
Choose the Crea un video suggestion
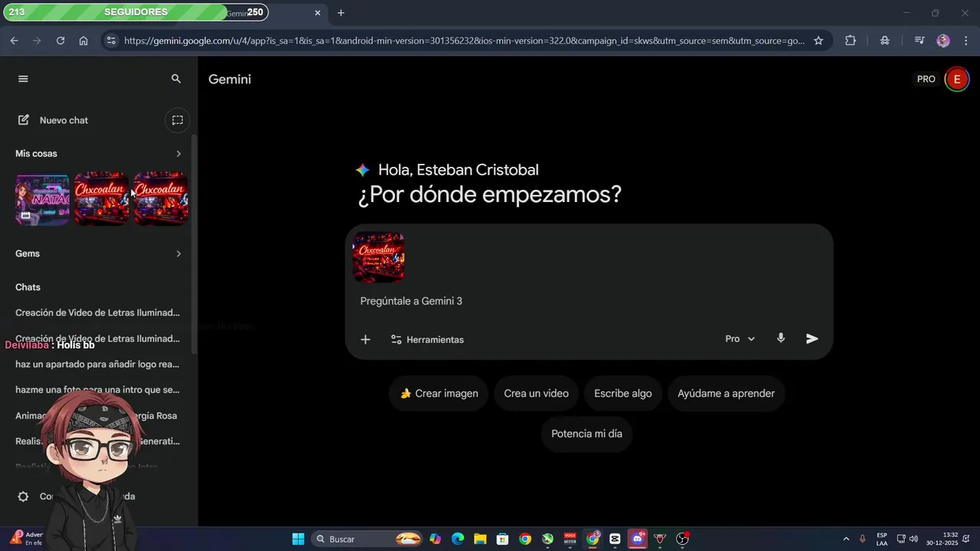coord(536,393)
